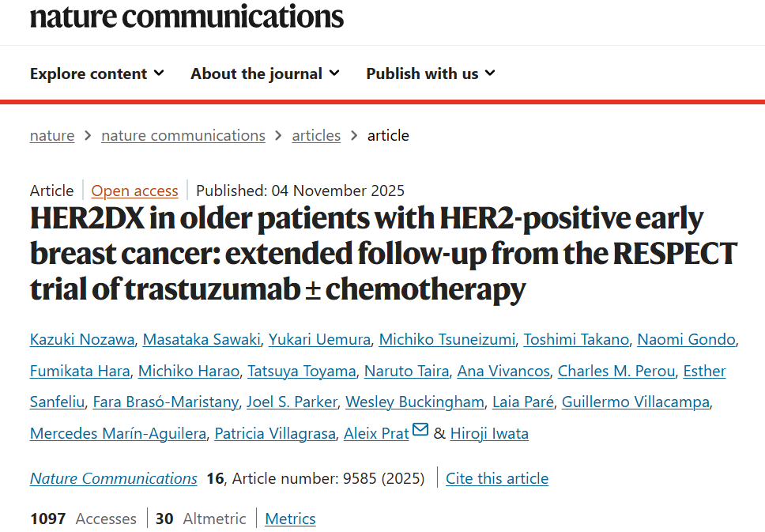Click the Aleix Prat author link
The height and width of the screenshot is (532, 765).
375,433
